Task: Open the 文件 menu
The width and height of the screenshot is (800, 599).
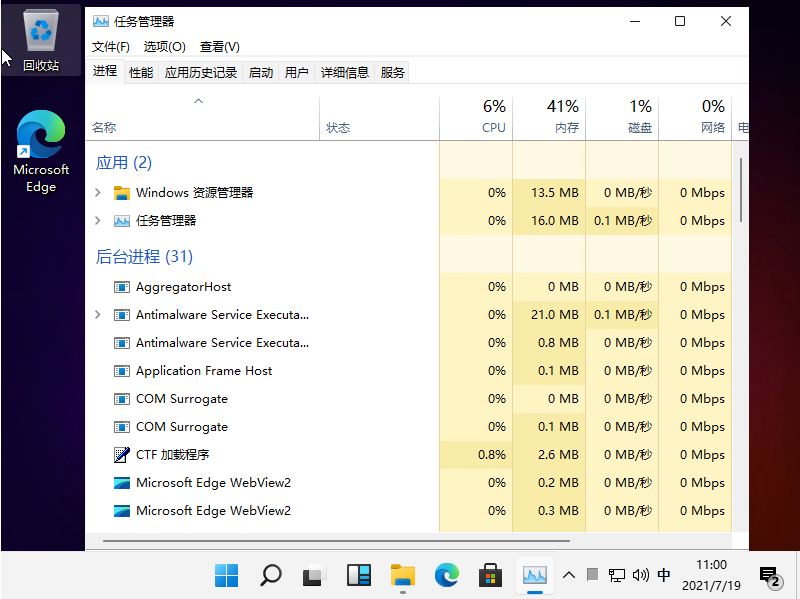Action: (x=110, y=46)
